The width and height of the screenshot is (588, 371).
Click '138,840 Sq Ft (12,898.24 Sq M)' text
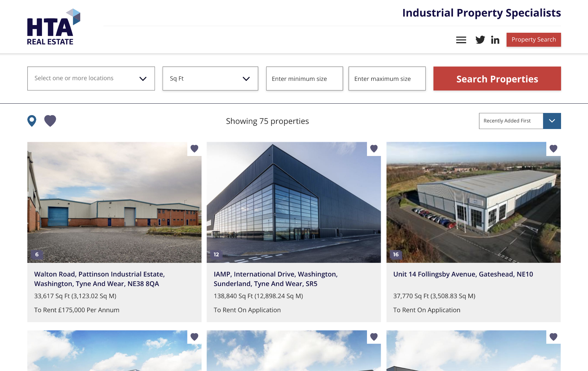[x=258, y=296]
